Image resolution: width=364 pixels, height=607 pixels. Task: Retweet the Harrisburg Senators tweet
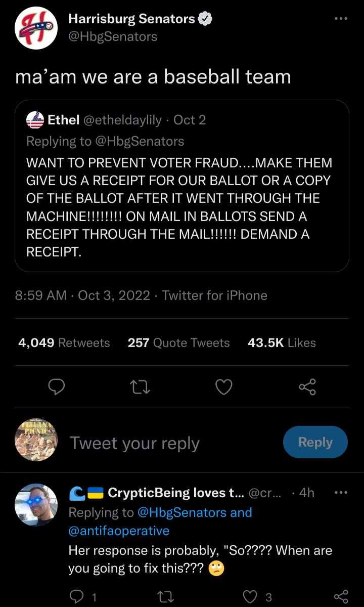pos(141,387)
